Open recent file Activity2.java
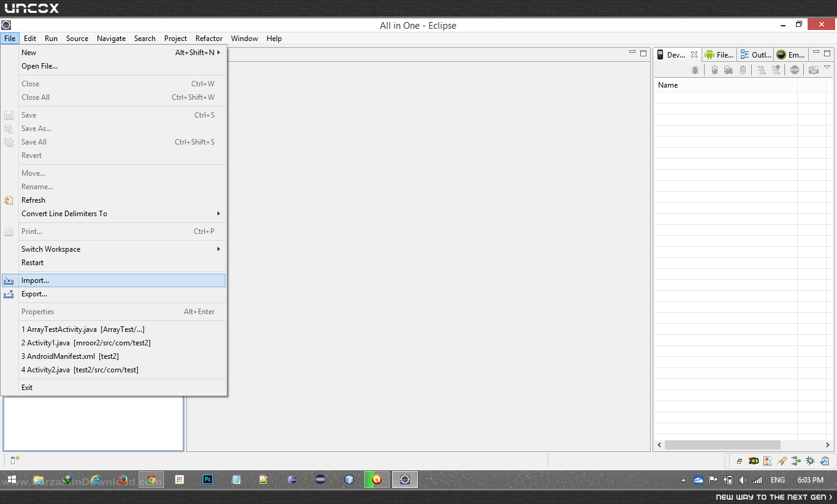Screen dimensions: 837x504 click(114, 370)
